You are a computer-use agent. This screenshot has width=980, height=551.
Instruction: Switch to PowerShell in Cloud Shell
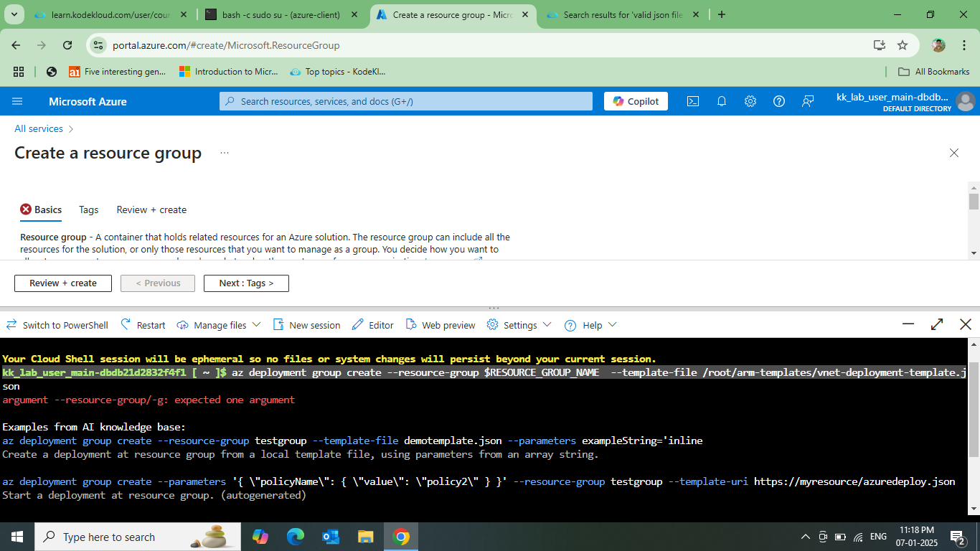tap(57, 325)
